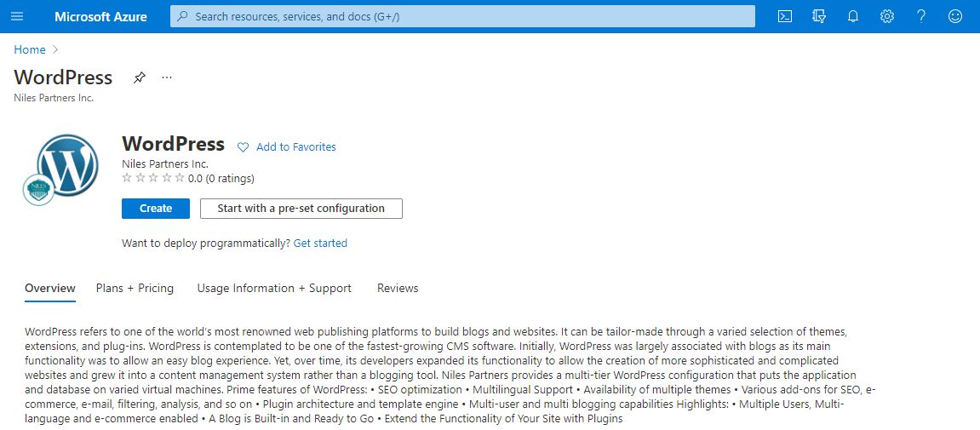
Task: Pin WordPress to the dashboard
Action: [x=140, y=77]
